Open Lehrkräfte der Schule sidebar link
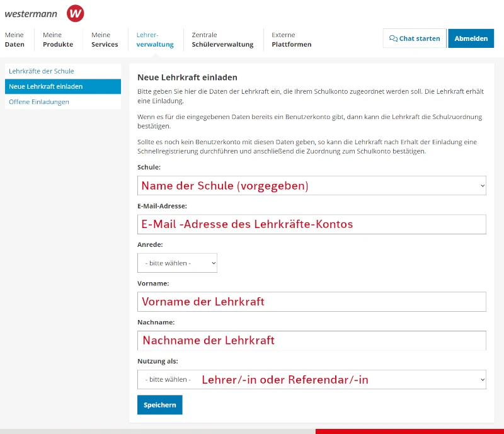Screen dimensions: 504x434 (42, 71)
